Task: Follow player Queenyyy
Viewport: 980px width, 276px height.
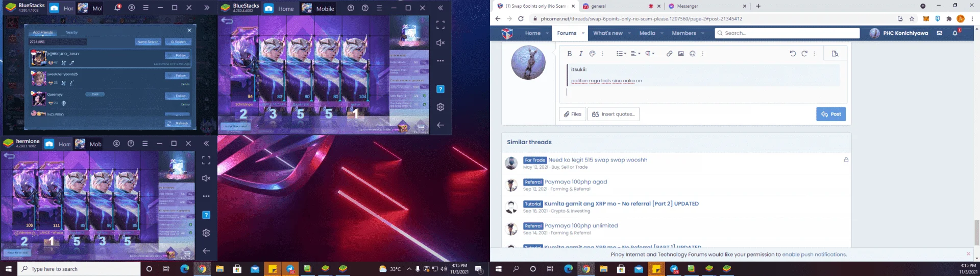Action: (177, 96)
